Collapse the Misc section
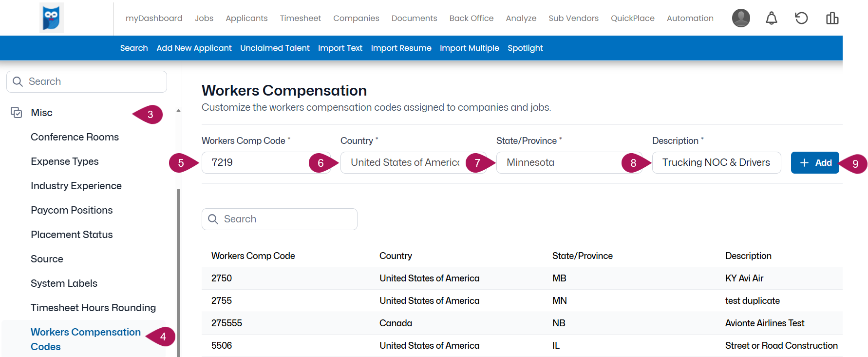Image resolution: width=868 pixels, height=357 pixels. point(178,111)
